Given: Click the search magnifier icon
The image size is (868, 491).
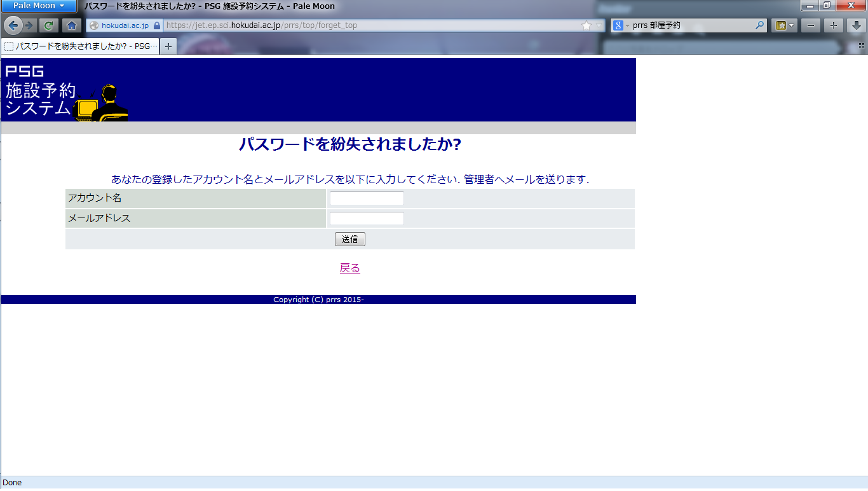Looking at the screenshot, I should pyautogui.click(x=760, y=25).
